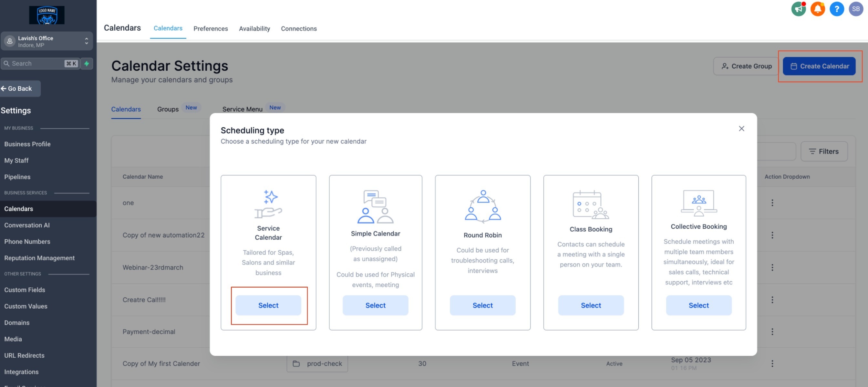Click the megaphone announcements icon

pos(798,9)
